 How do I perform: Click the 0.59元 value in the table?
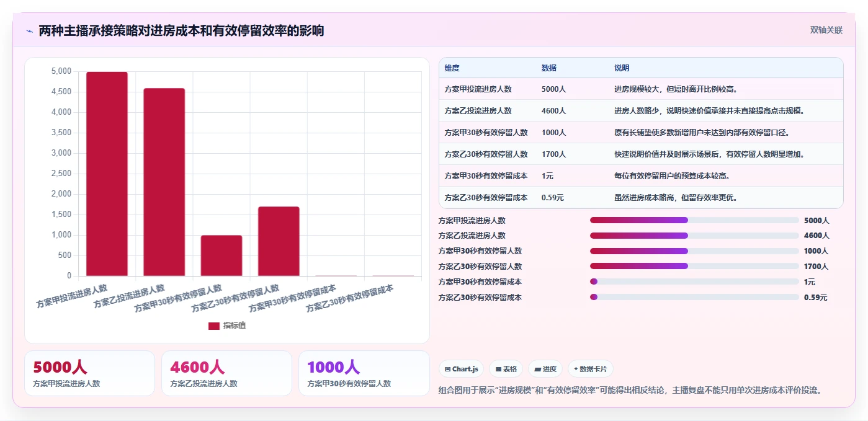pyautogui.click(x=553, y=198)
